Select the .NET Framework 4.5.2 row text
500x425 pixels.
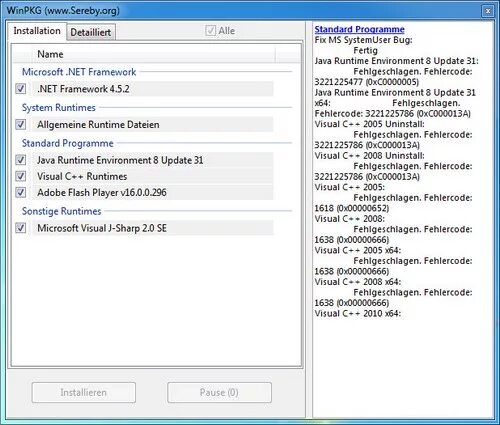click(83, 89)
